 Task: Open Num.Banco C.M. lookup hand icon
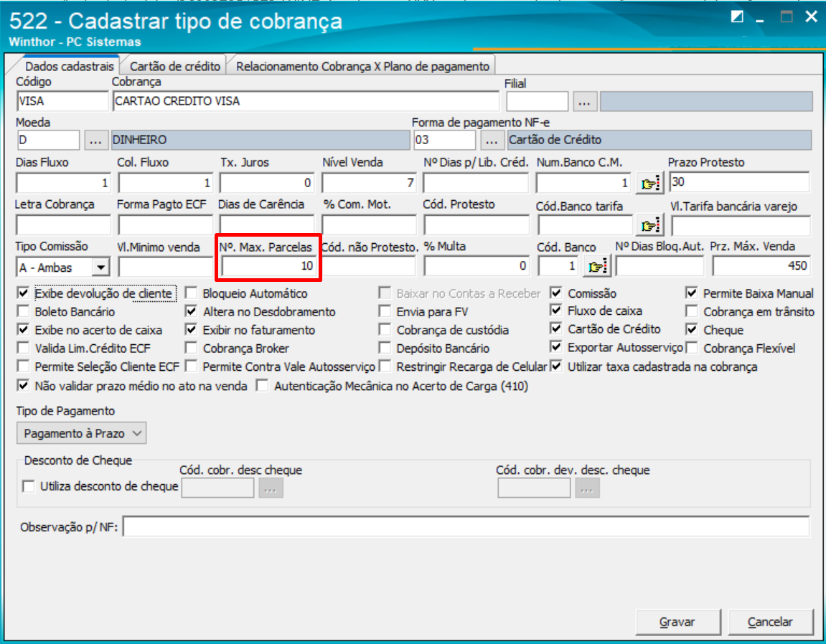(649, 184)
